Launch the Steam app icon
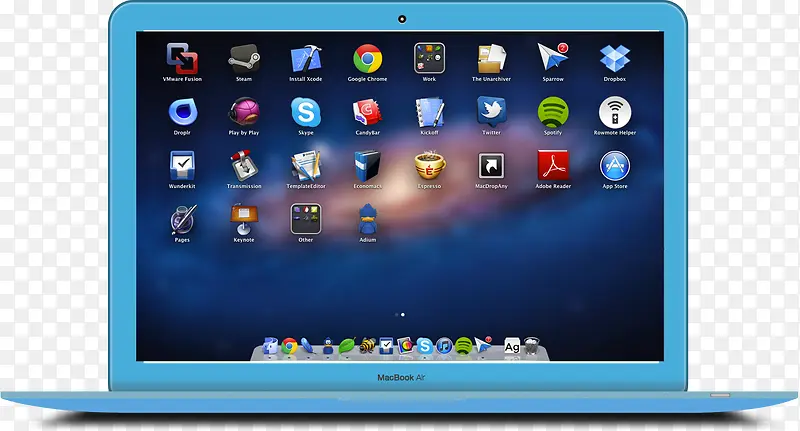800x431 pixels. coord(244,58)
